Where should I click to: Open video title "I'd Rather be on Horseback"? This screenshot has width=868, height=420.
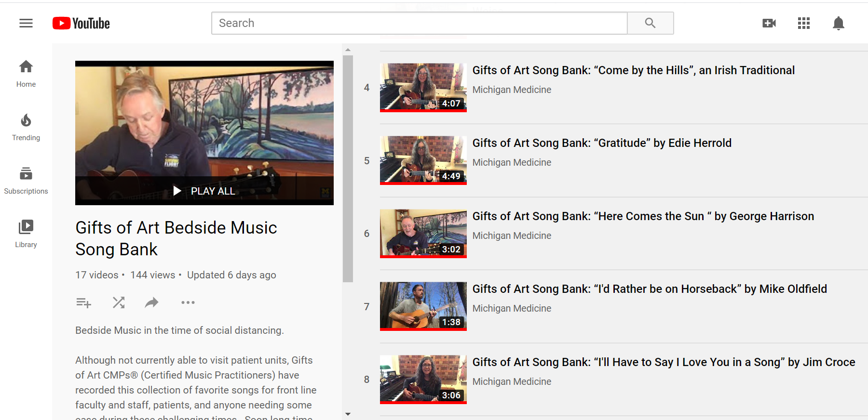650,289
